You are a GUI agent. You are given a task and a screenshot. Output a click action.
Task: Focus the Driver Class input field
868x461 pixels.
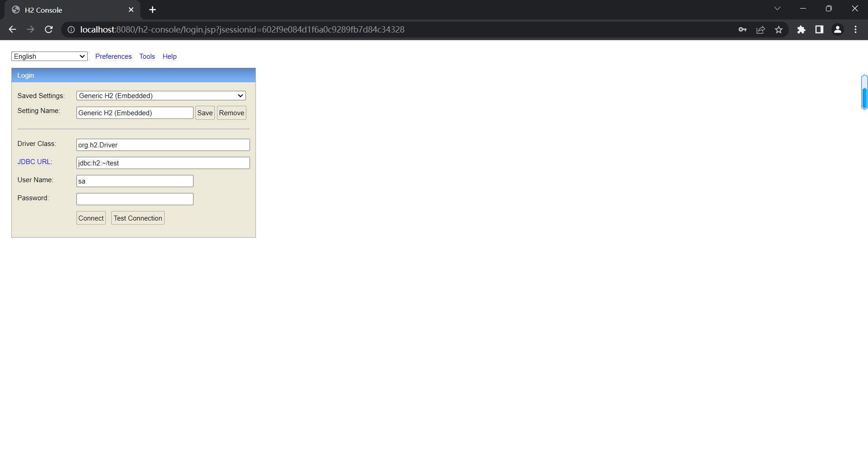[163, 145]
